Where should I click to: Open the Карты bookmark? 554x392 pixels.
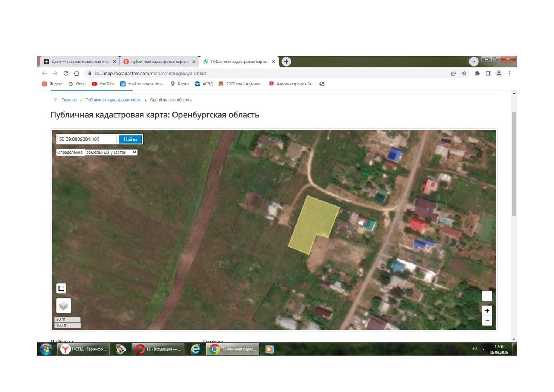pos(180,84)
